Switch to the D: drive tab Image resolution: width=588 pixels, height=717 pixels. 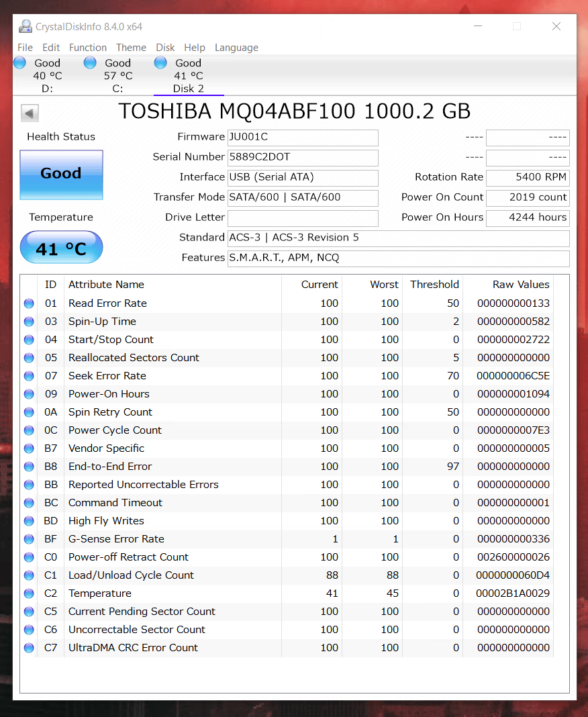point(48,75)
